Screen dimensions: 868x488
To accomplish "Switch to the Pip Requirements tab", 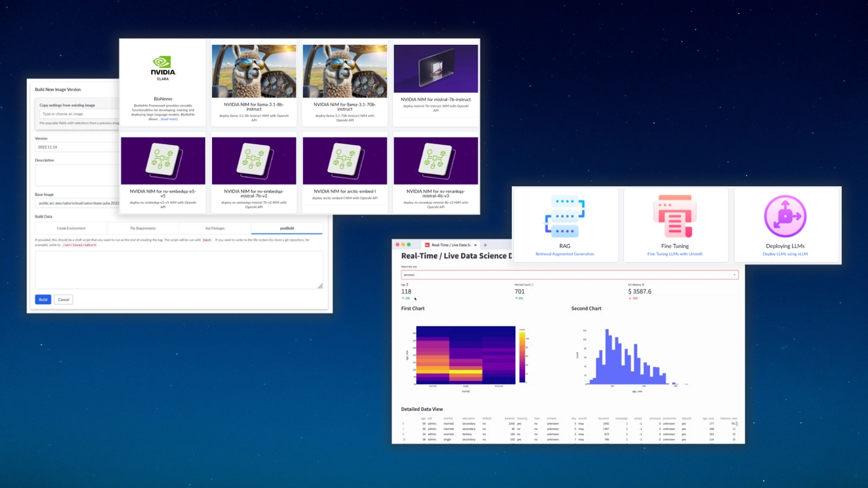I will pyautogui.click(x=143, y=228).
